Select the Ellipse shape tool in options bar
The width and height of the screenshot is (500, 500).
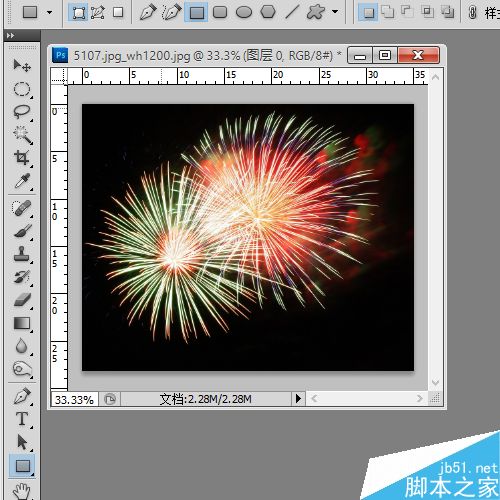[x=244, y=13]
